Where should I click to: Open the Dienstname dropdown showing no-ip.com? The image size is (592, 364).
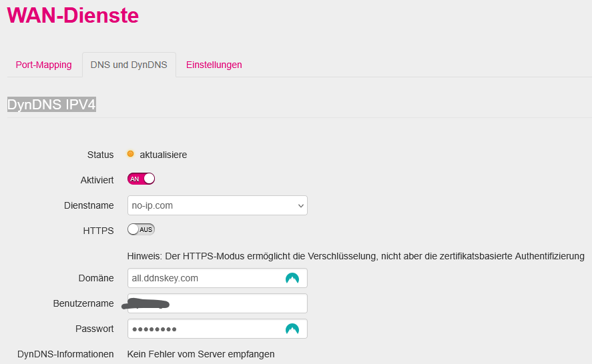point(218,205)
